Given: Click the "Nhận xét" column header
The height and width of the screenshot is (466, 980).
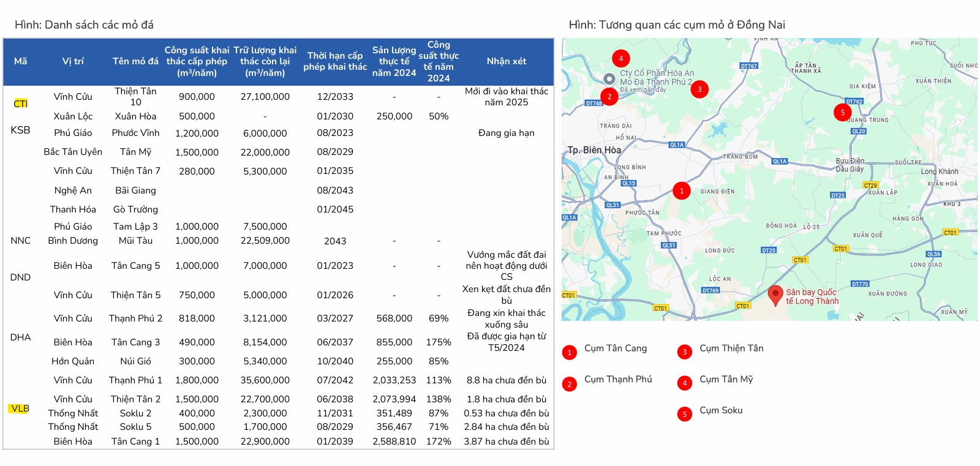Looking at the screenshot, I should [506, 61].
